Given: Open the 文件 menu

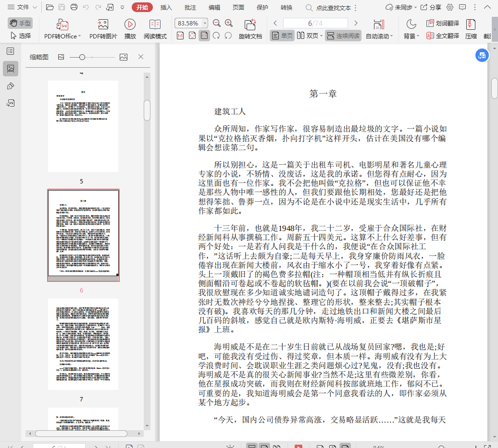Looking at the screenshot, I should (x=22, y=7).
